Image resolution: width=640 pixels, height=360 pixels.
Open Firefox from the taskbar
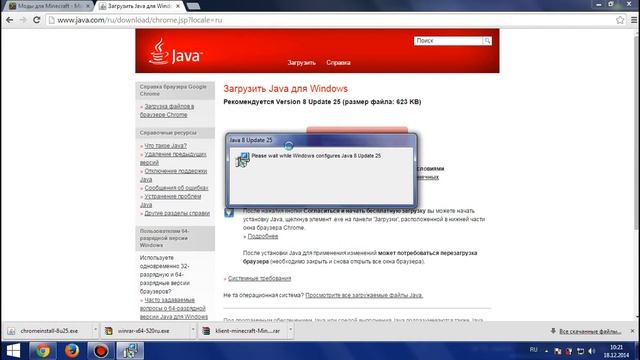(72, 351)
